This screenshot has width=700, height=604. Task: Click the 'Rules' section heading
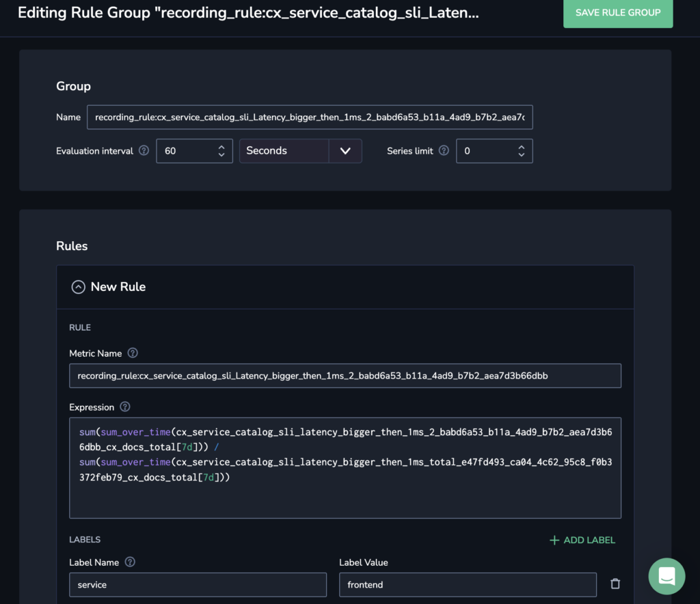pyautogui.click(x=72, y=246)
